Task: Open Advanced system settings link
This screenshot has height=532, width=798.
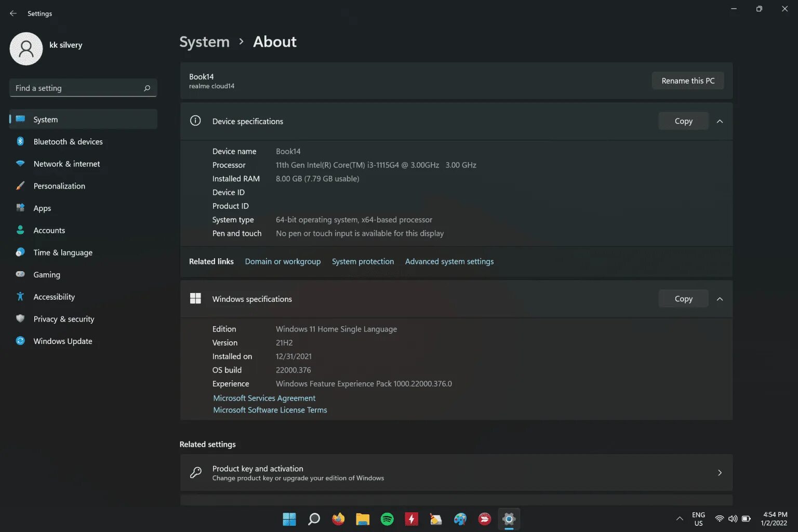Action: (x=449, y=261)
